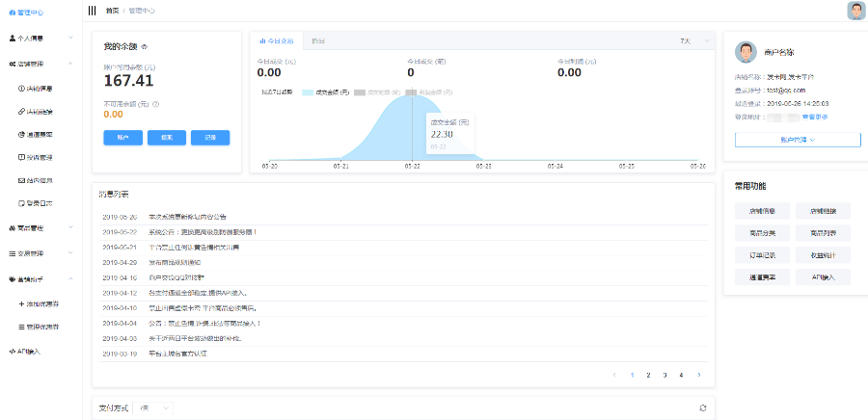
Task: Open 添加优惠券 in the sidebar
Action: point(41,303)
